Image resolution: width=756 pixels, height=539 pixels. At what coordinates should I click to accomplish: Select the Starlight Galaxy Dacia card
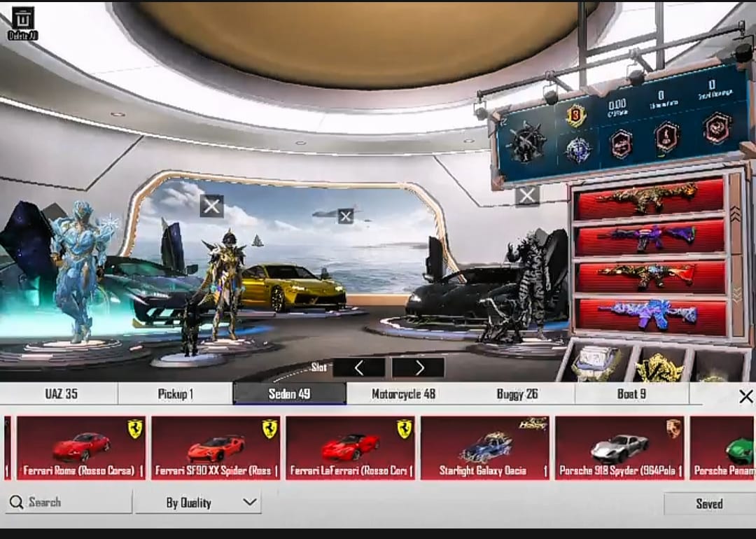[x=485, y=448]
